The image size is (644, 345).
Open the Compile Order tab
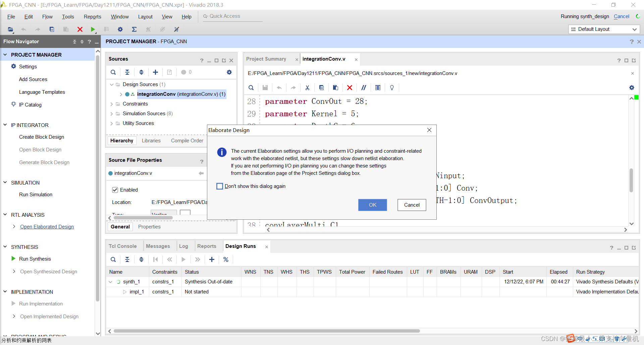tap(187, 141)
